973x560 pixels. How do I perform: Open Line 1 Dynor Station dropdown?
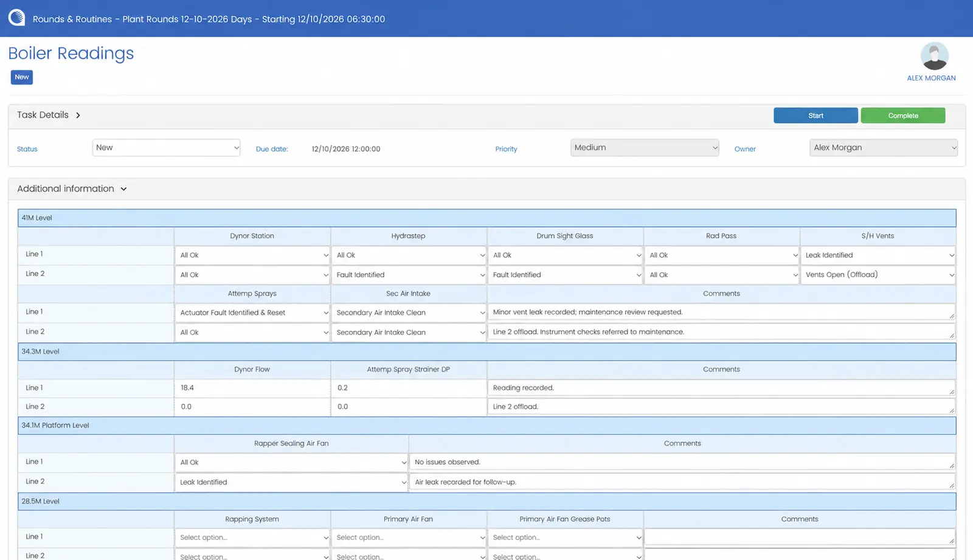(x=252, y=255)
